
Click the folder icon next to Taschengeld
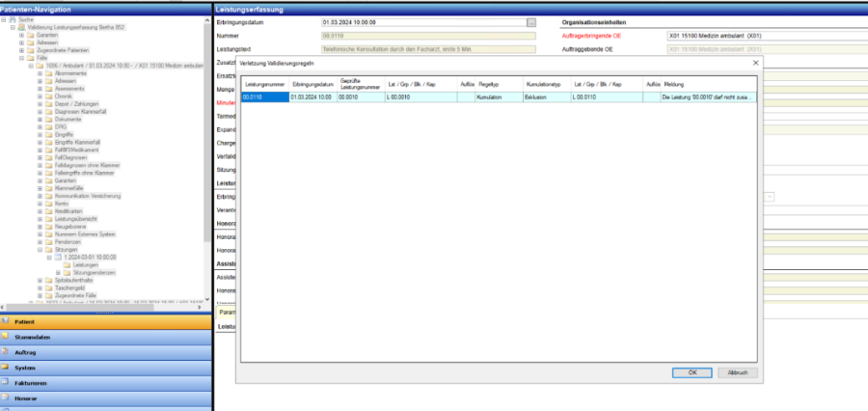[49, 288]
